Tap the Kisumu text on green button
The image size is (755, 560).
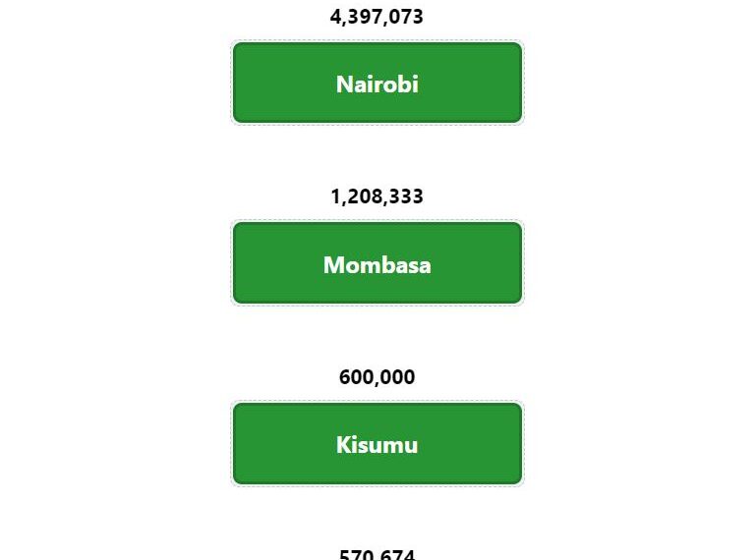tap(377, 444)
